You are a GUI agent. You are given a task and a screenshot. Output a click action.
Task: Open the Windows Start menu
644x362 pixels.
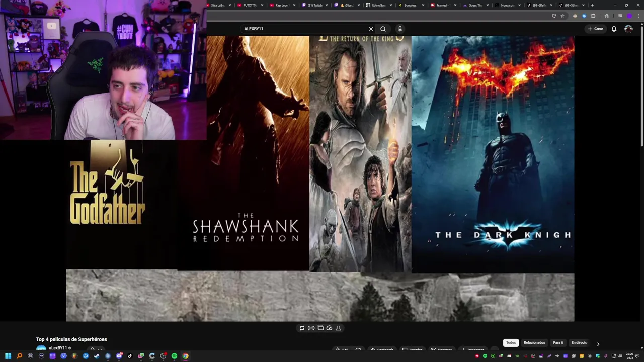click(x=8, y=356)
